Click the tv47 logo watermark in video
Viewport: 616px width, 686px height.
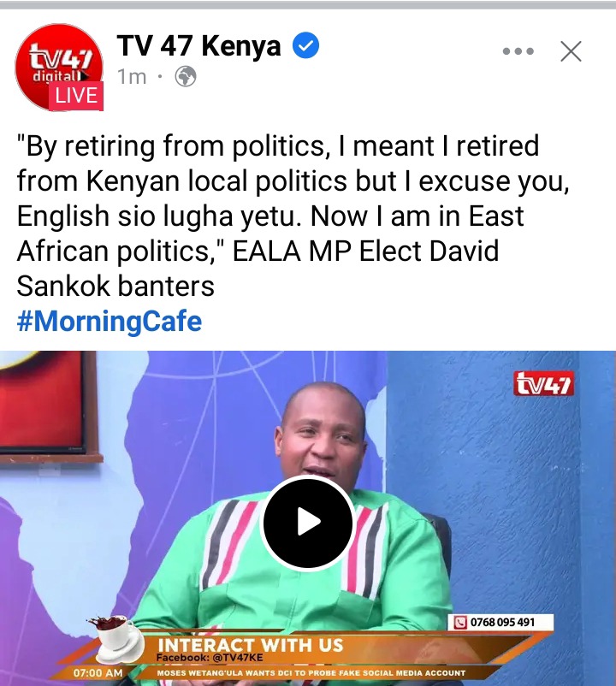pos(544,384)
